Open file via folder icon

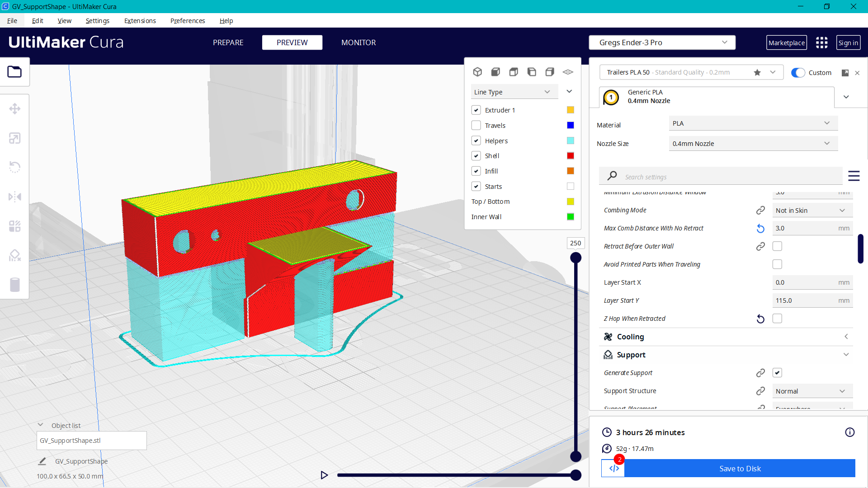pyautogui.click(x=14, y=72)
